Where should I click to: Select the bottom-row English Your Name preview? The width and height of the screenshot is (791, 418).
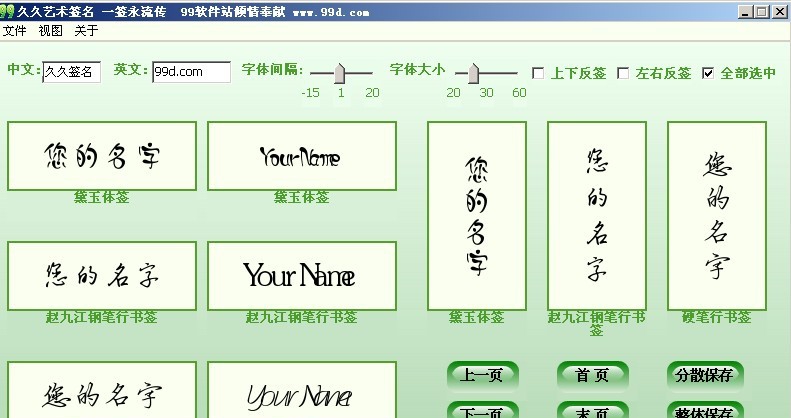pos(302,390)
